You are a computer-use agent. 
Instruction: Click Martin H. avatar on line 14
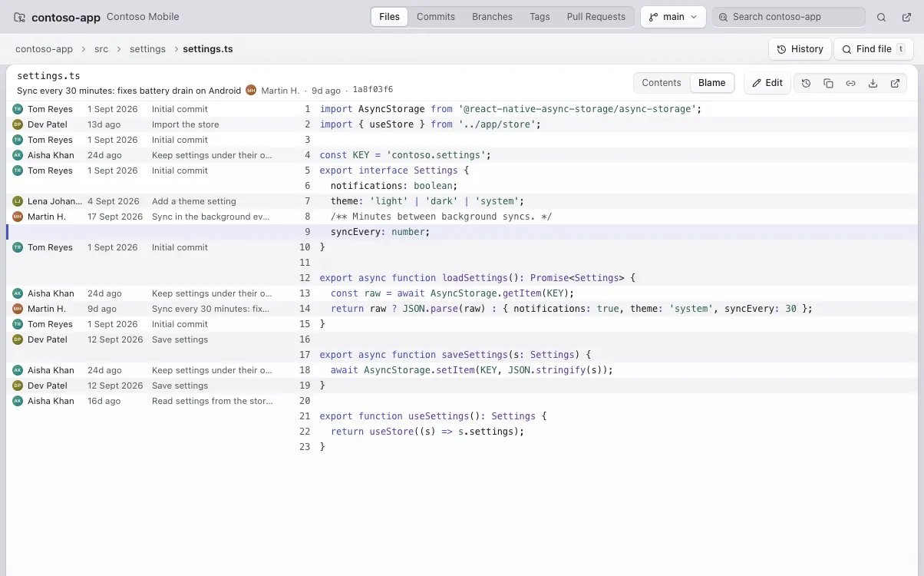[18, 309]
